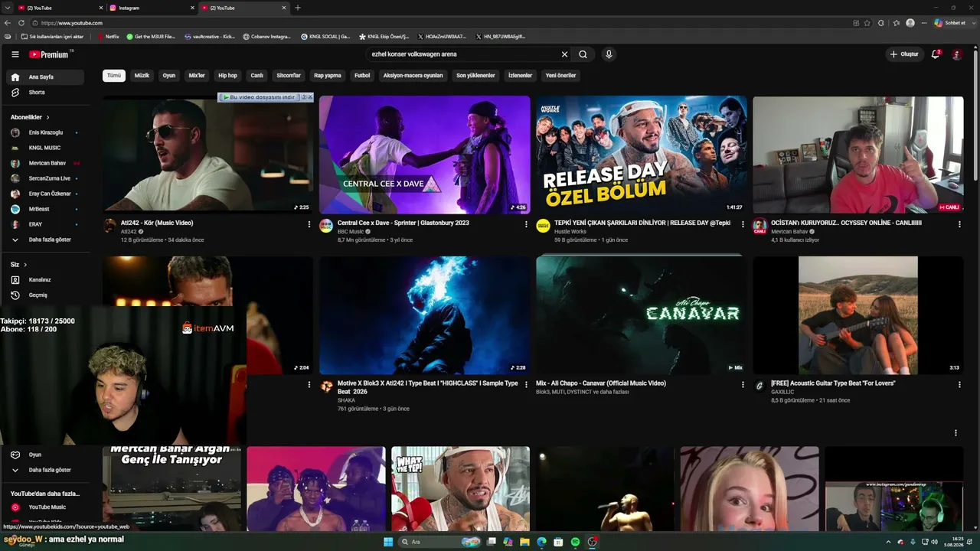980x551 pixels.
Task: Play the Ati242 - Kör music video thumbnail
Action: click(x=207, y=154)
